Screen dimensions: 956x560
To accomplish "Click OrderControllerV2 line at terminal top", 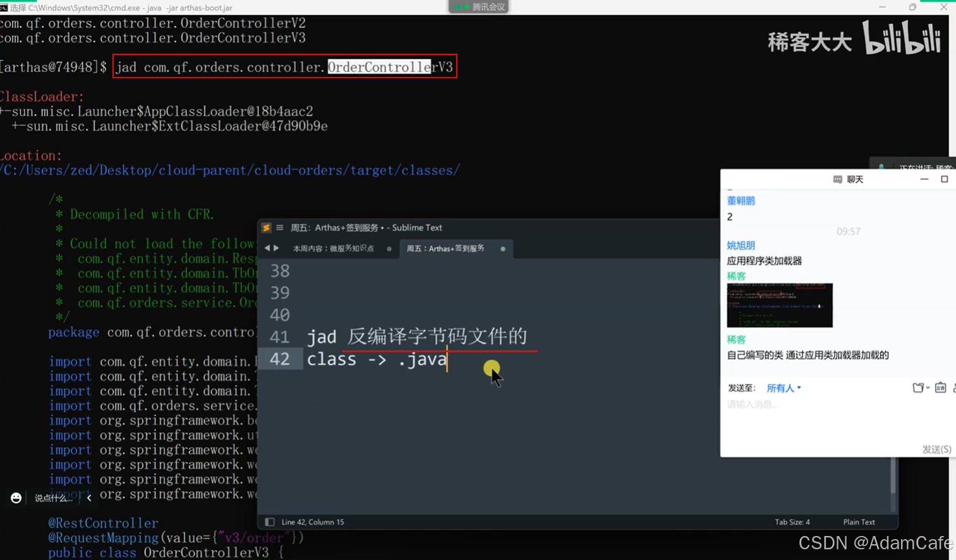I will point(153,23).
